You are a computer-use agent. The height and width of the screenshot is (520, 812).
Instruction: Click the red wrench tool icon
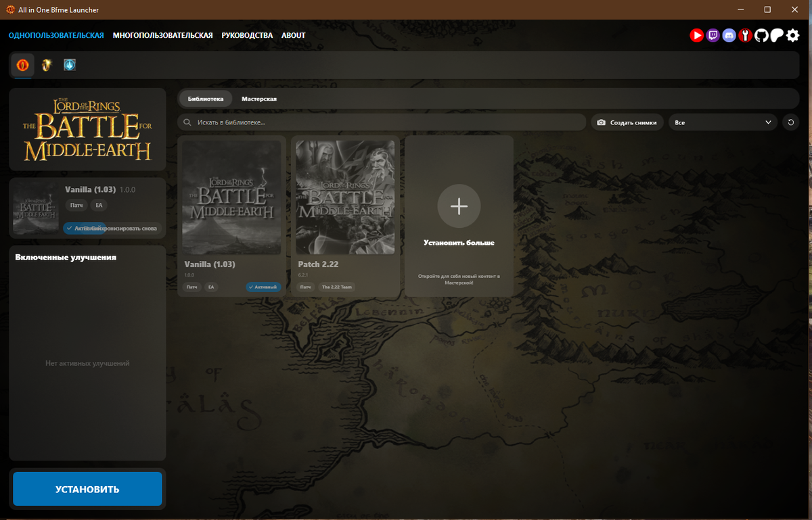[745, 35]
